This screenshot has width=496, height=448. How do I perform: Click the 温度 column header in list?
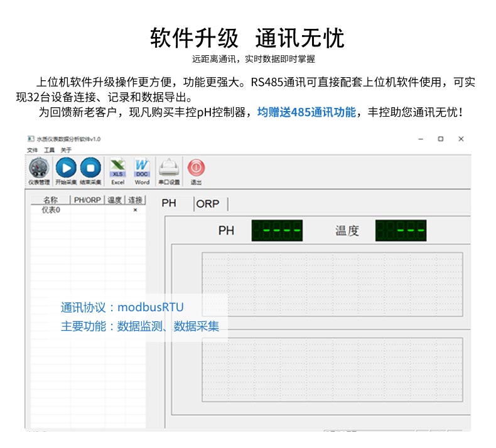(115, 200)
